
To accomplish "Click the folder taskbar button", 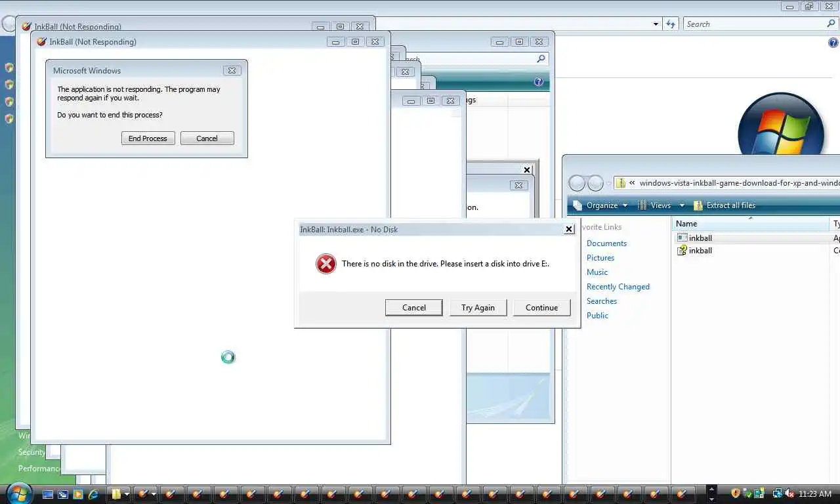I will (x=116, y=494).
